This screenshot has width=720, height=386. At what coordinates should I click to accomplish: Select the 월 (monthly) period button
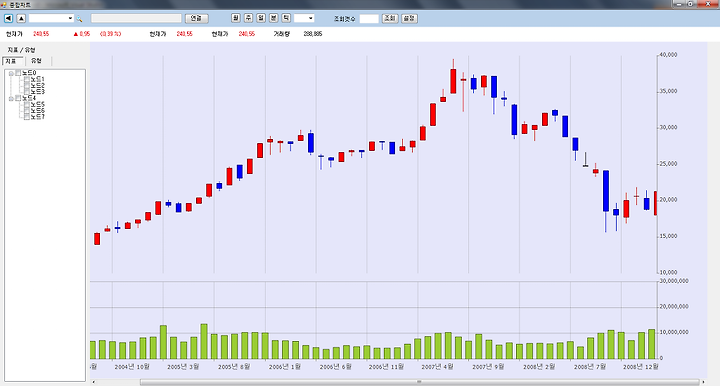(236, 18)
